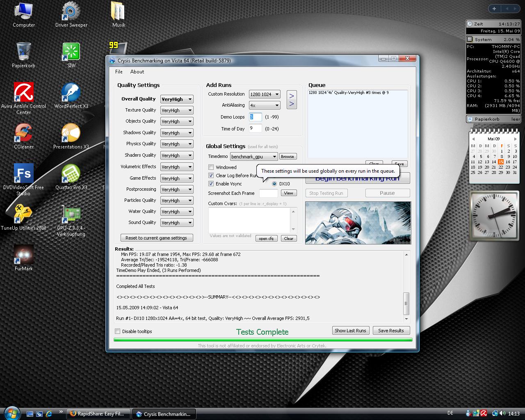Click the Papierkorb sidebar gadget icon
Screen dimensions: 525x420
[x=469, y=119]
